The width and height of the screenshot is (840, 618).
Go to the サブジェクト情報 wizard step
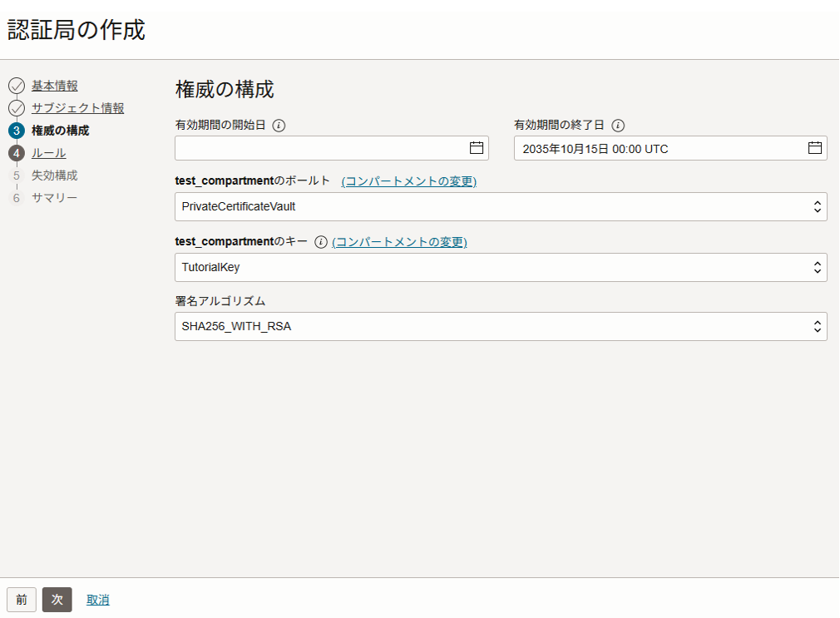tap(77, 108)
